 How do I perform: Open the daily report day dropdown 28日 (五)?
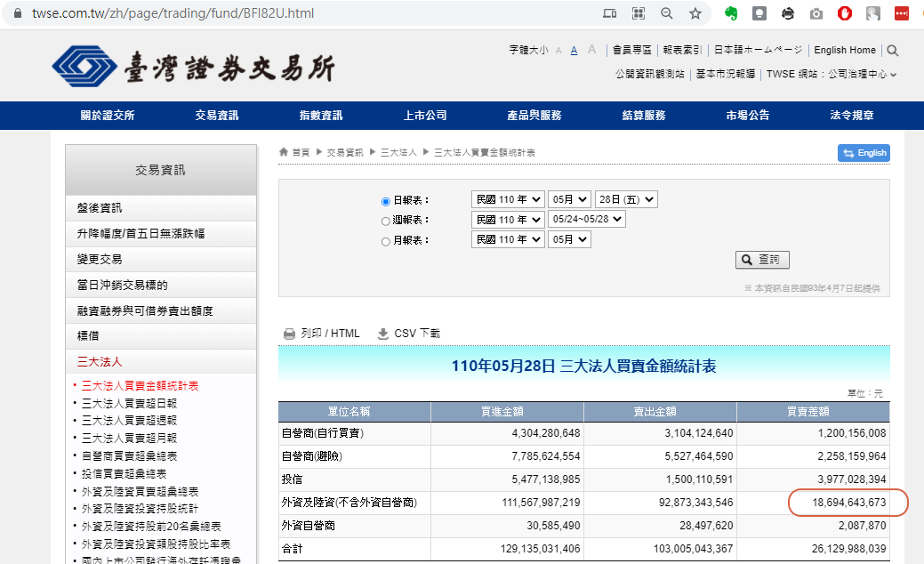626,199
